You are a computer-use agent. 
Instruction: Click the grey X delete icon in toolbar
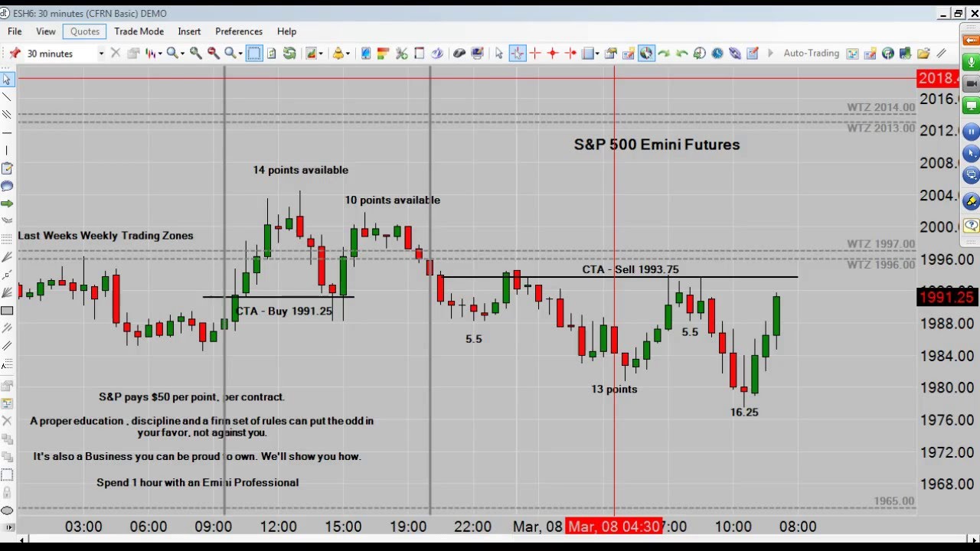116,53
